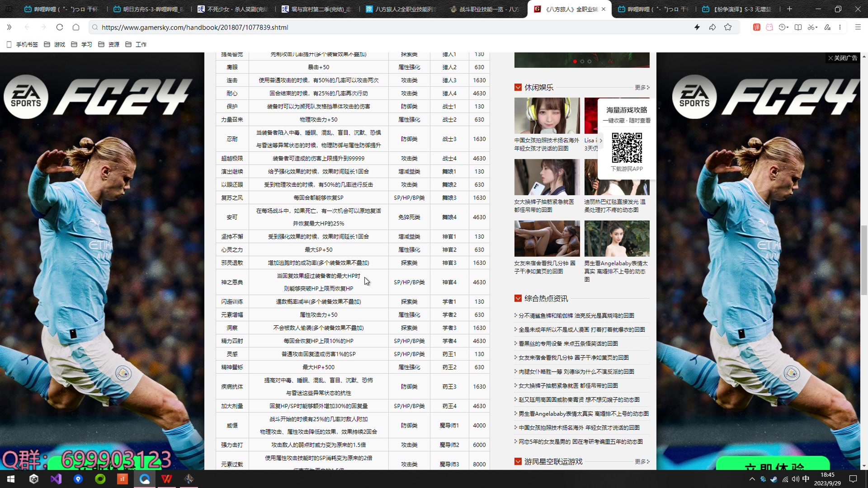Click table cell 神之恩典
Screen dimensions: 868x488
[x=232, y=282]
